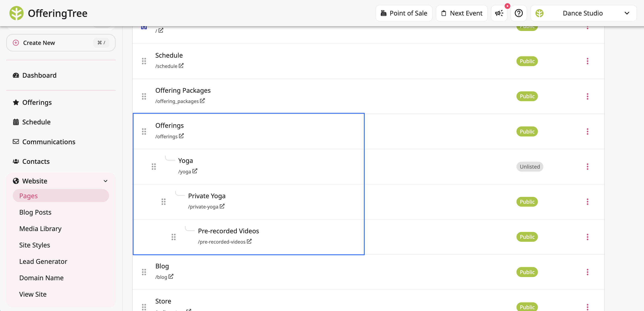The image size is (644, 311).
Task: Select Domain Name under Website
Action: [41, 278]
